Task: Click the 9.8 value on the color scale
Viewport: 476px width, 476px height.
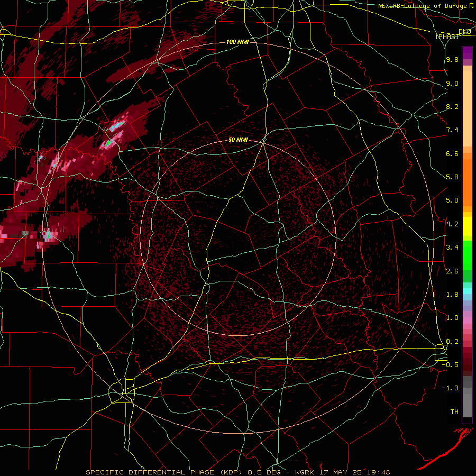Action: [x=452, y=60]
